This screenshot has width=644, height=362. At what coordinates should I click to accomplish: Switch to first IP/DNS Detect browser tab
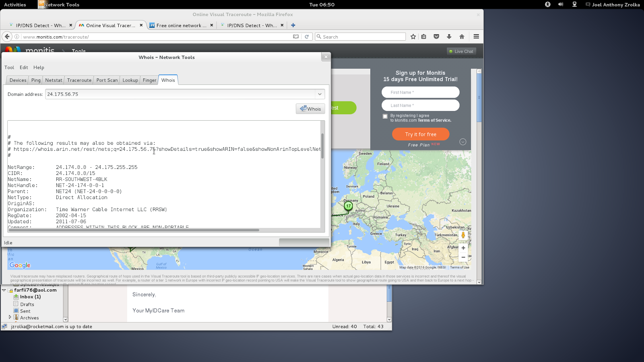pyautogui.click(x=40, y=25)
